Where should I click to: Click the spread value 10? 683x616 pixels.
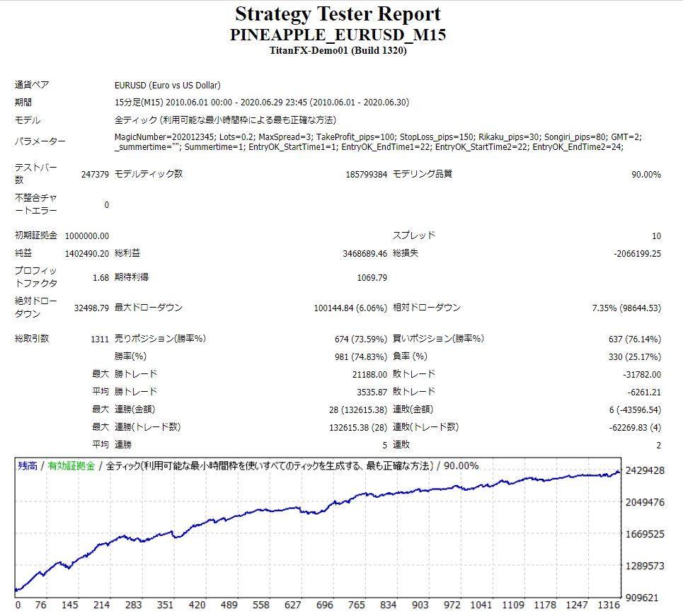coord(656,236)
